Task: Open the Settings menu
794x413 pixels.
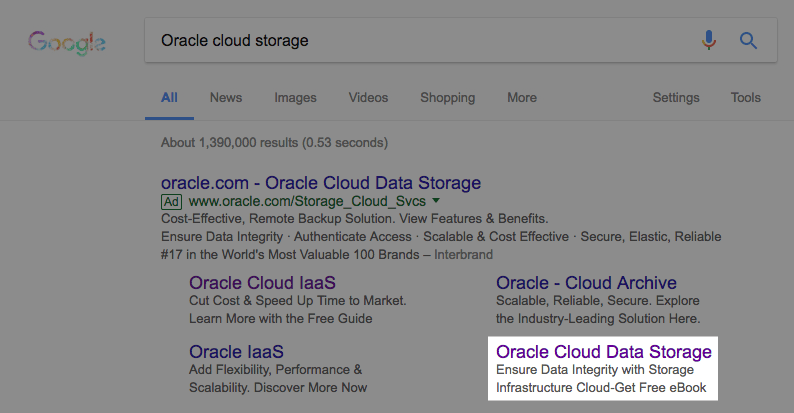Action: pos(676,98)
